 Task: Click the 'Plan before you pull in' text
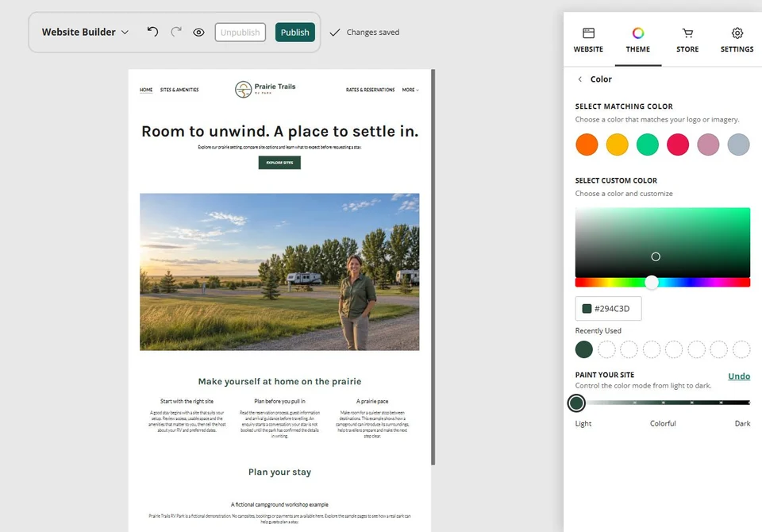279,401
